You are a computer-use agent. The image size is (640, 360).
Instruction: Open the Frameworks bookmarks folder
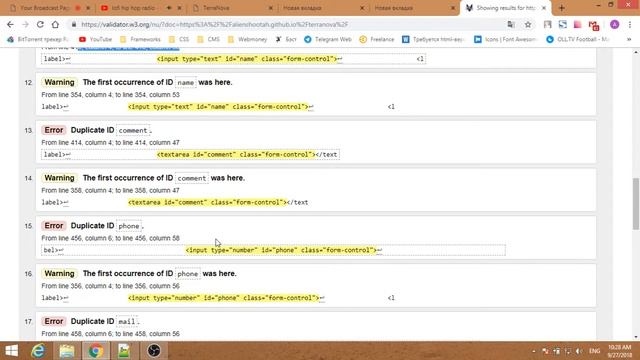coord(140,39)
